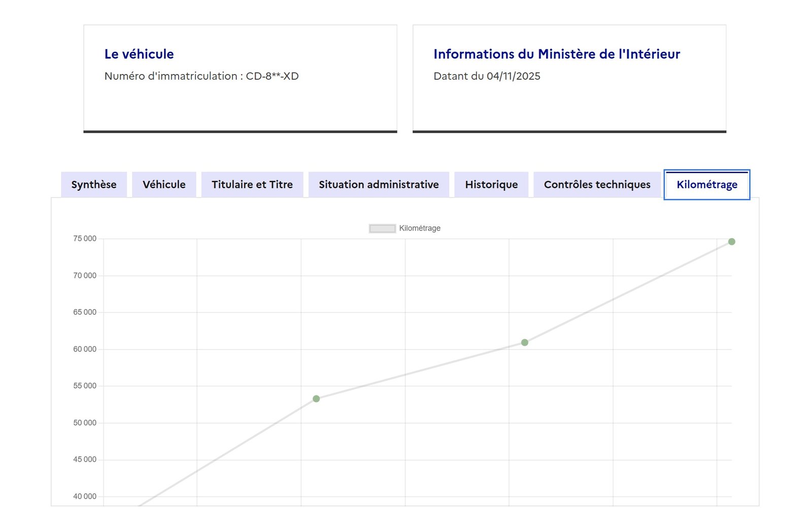Click the Kilométrage legend label text

click(x=420, y=228)
